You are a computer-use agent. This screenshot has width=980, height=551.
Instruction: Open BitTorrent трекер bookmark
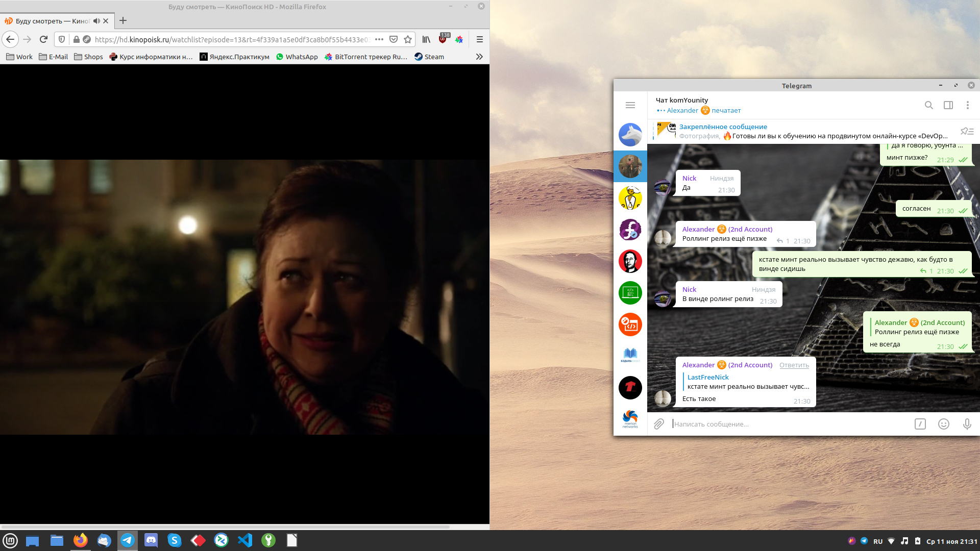(366, 57)
